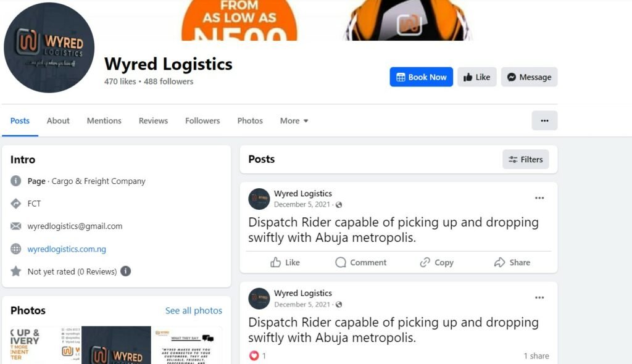Click the Comment bubble icon on first post
632x364 pixels.
coord(341,262)
